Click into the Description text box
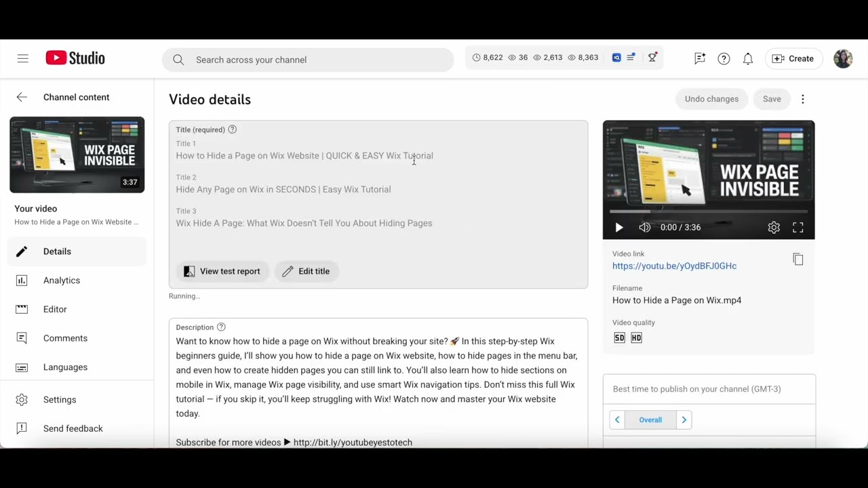 (378, 383)
